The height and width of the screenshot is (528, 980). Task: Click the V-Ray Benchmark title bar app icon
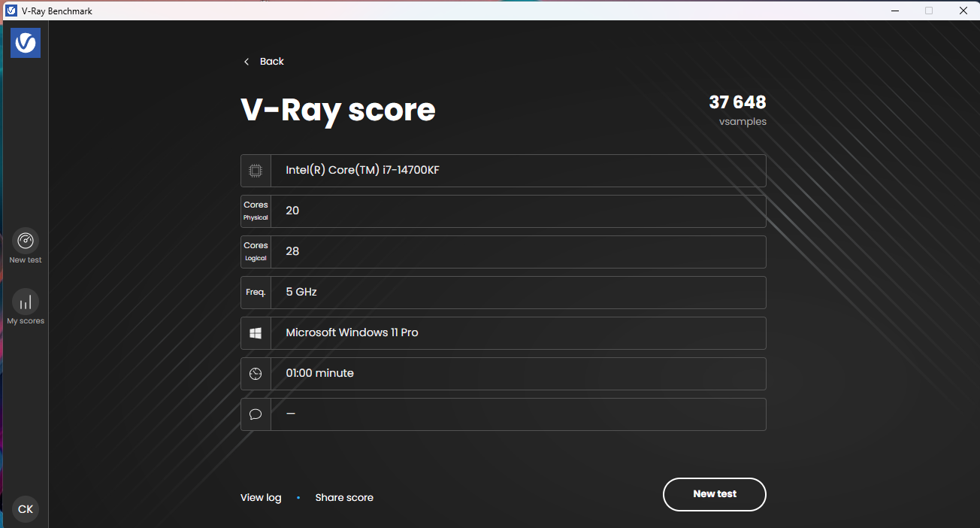[x=11, y=11]
